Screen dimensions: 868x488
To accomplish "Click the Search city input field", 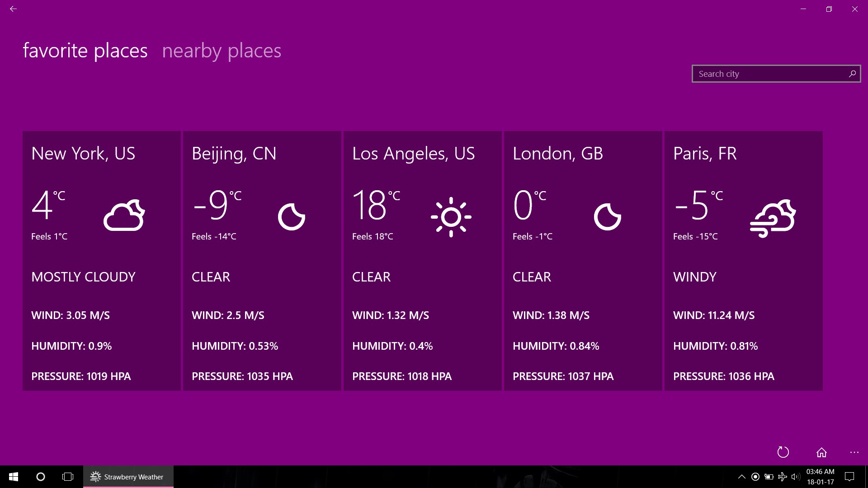I will coord(769,74).
